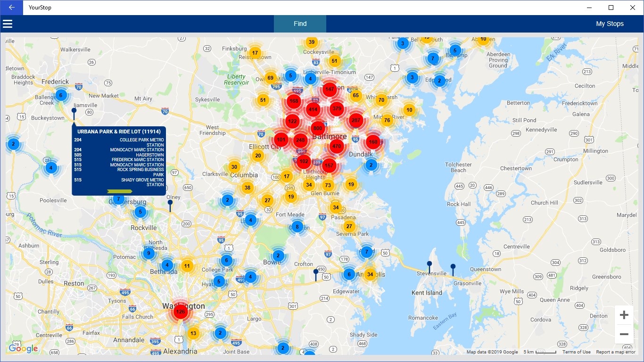Select the 160 cluster near Dundalk
The height and width of the screenshot is (362, 644).
(373, 142)
